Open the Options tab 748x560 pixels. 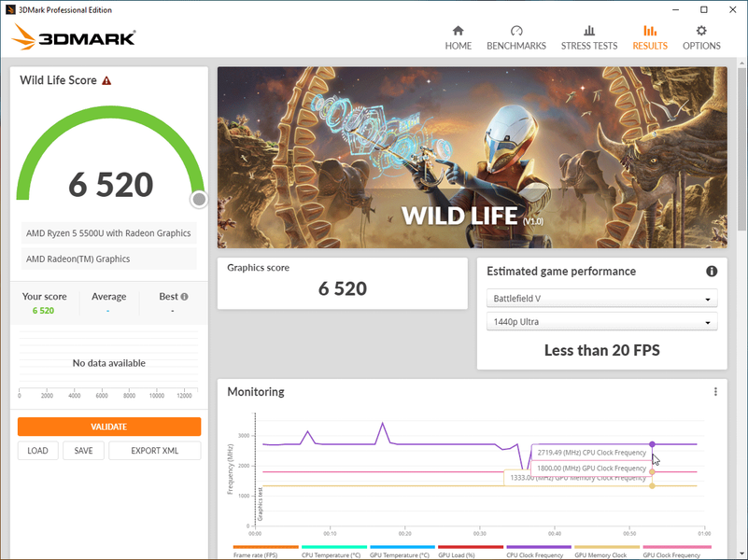click(701, 38)
